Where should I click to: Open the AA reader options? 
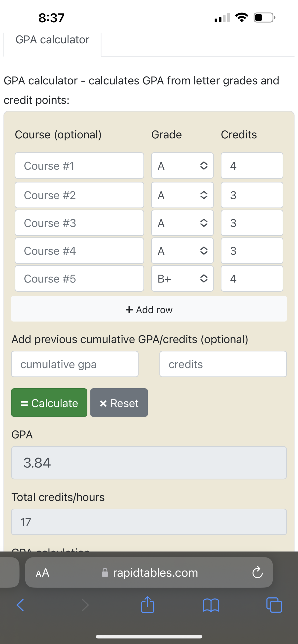pyautogui.click(x=42, y=573)
